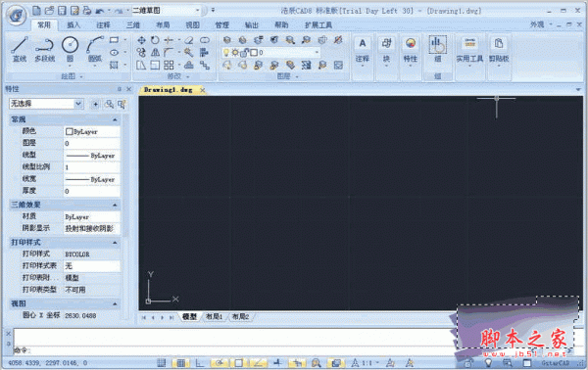The height and width of the screenshot is (370, 588).
Task: Select the Explode tool in 修改 panel
Action: click(x=189, y=53)
